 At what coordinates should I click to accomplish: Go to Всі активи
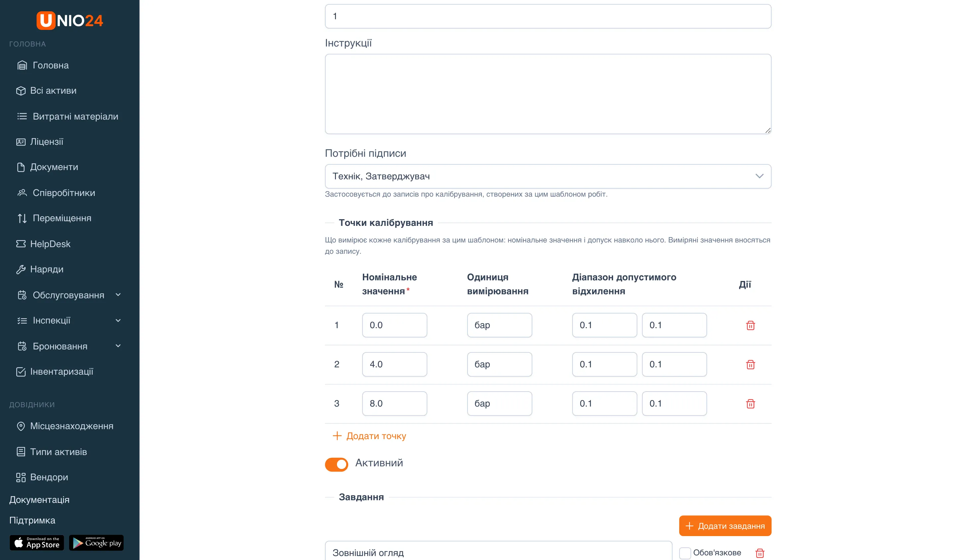[46, 91]
